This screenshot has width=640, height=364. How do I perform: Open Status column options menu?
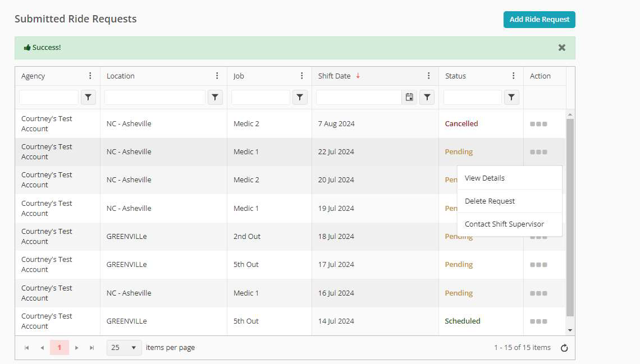pyautogui.click(x=513, y=76)
